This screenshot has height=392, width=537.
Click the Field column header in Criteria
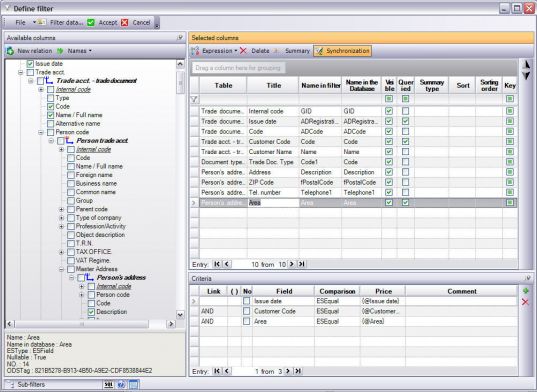(x=284, y=291)
